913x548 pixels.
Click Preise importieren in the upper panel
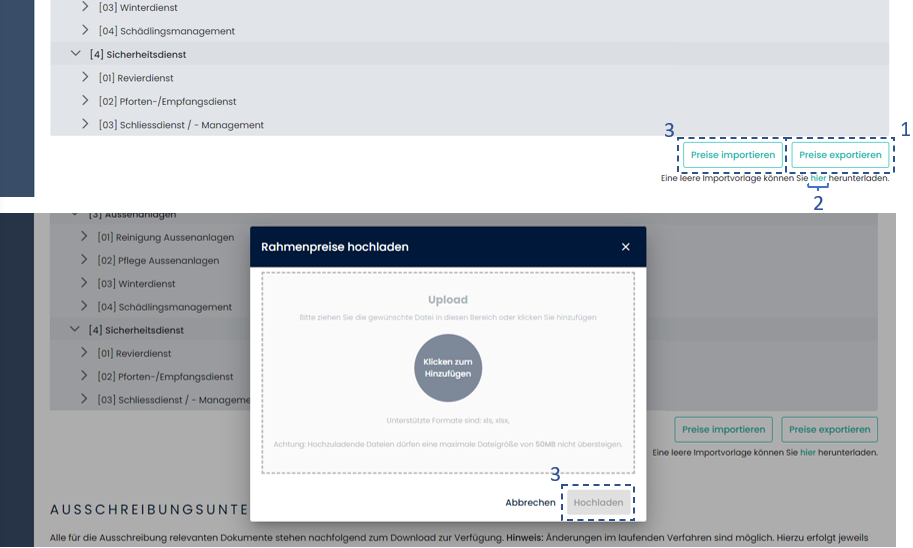(x=733, y=155)
